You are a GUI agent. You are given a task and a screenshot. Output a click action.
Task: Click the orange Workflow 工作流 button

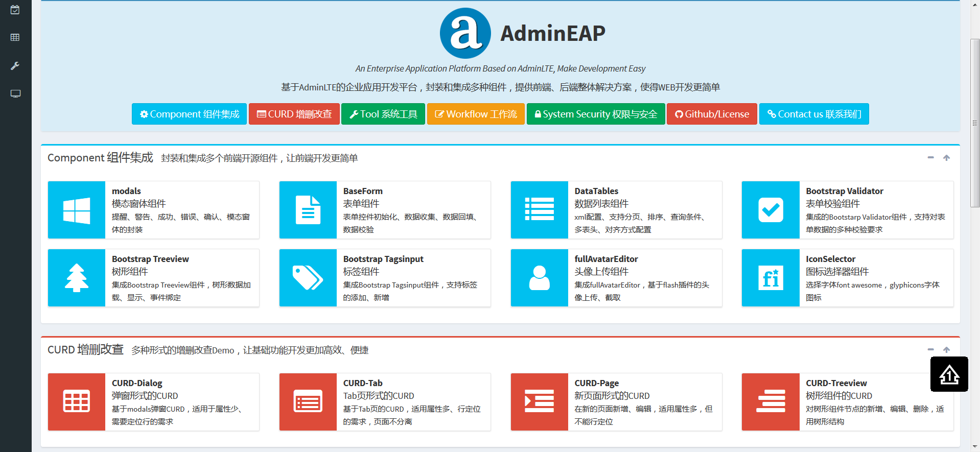(476, 114)
